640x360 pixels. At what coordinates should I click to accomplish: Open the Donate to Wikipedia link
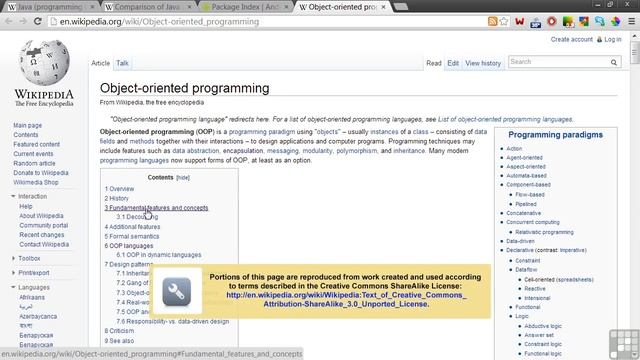tap(41, 173)
